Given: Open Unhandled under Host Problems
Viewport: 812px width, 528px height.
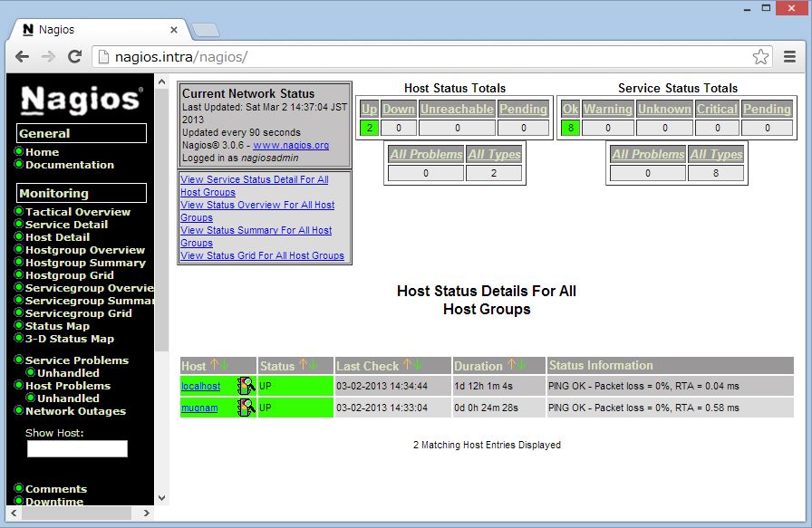Looking at the screenshot, I should point(68,398).
